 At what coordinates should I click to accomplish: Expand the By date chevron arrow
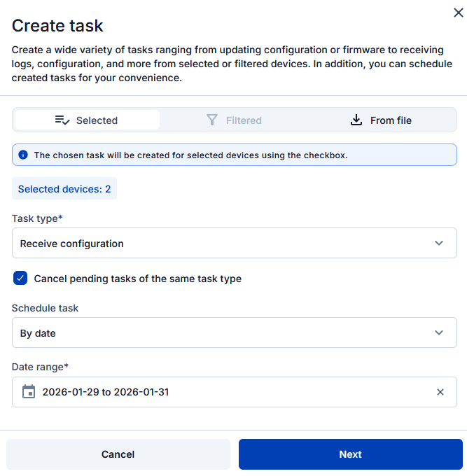click(439, 333)
